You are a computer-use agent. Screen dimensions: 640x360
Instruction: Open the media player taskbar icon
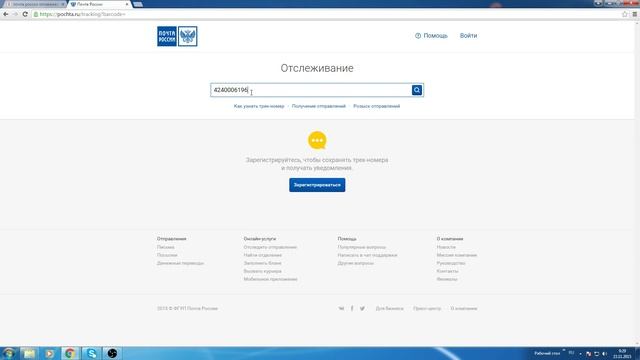click(49, 353)
